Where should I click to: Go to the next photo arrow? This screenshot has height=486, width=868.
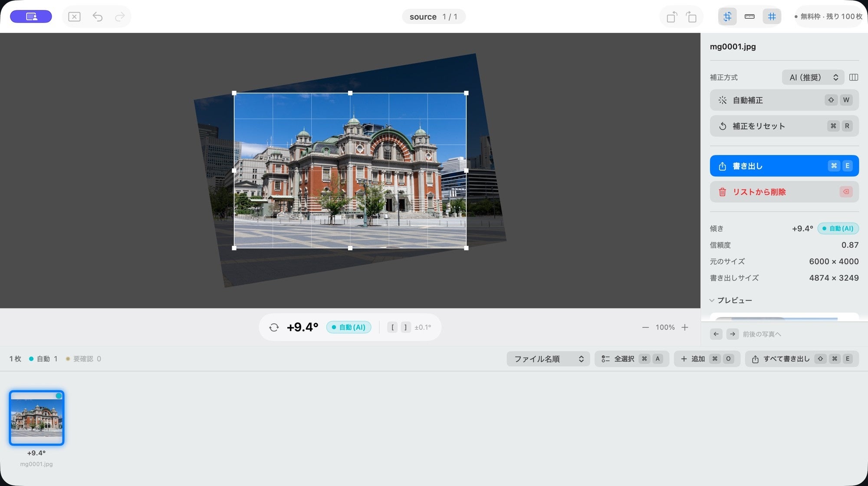pyautogui.click(x=733, y=334)
